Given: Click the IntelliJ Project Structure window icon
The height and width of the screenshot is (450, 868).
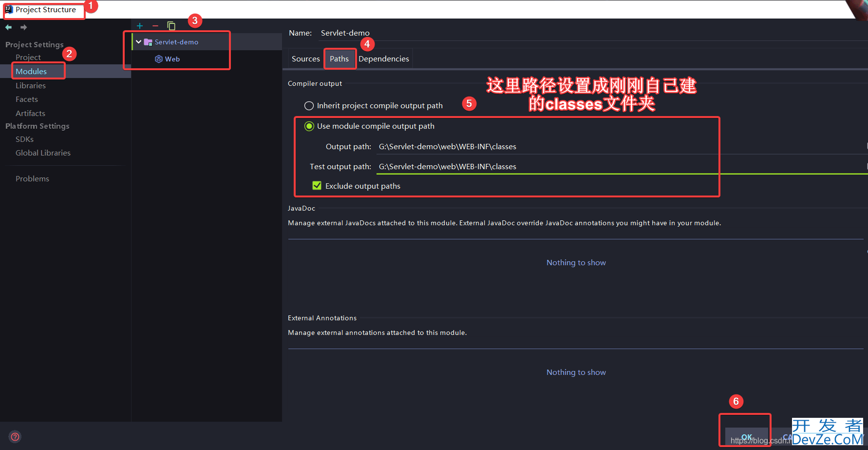Looking at the screenshot, I should tap(9, 9).
